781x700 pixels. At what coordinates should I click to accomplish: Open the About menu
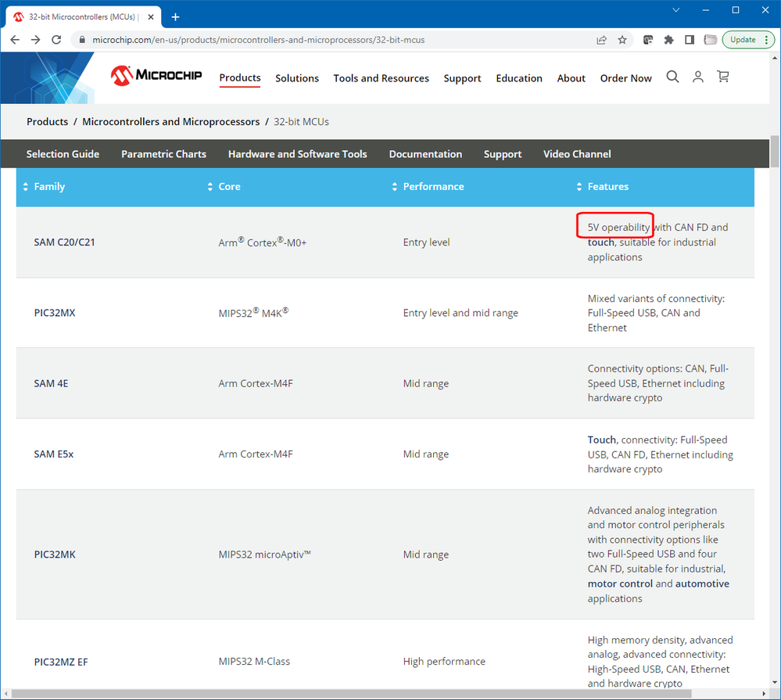tap(571, 78)
